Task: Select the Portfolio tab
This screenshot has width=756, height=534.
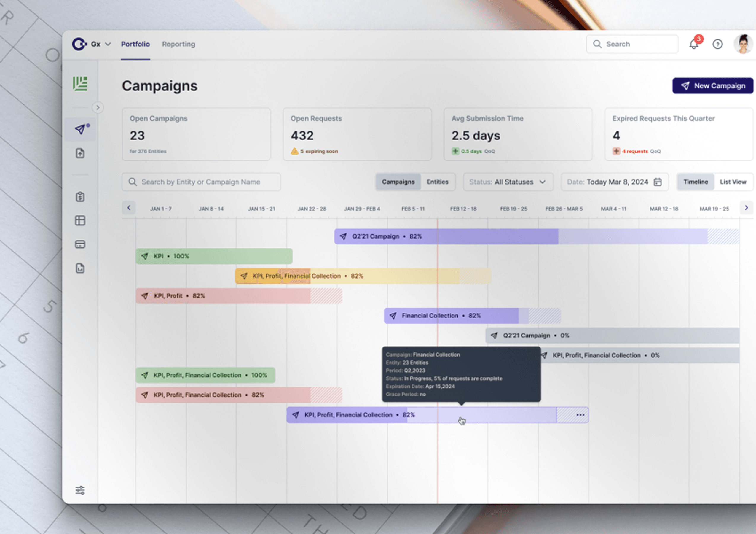Action: coord(135,44)
